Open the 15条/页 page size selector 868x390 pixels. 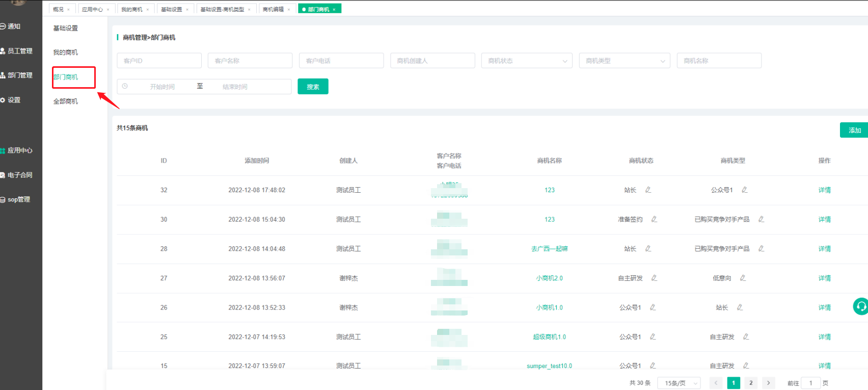coord(679,383)
